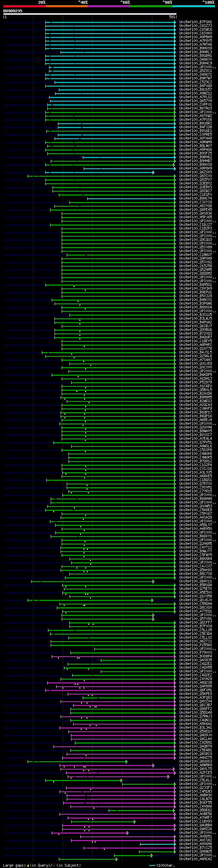Select hit UniRef100_Q657Y8
The image size is (218, 868).
click(x=196, y=101)
